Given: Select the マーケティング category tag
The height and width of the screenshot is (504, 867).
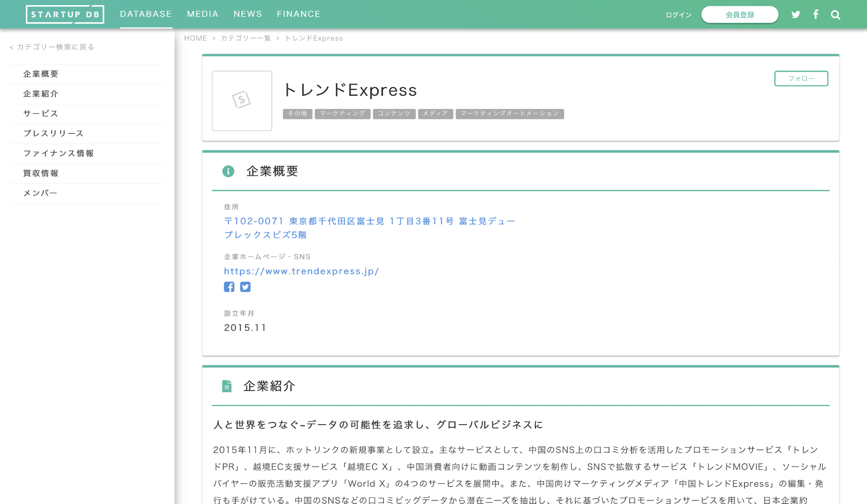Looking at the screenshot, I should [342, 114].
